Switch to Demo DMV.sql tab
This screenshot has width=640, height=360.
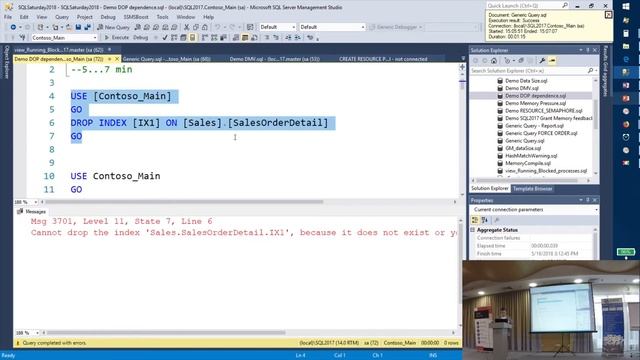[274, 59]
